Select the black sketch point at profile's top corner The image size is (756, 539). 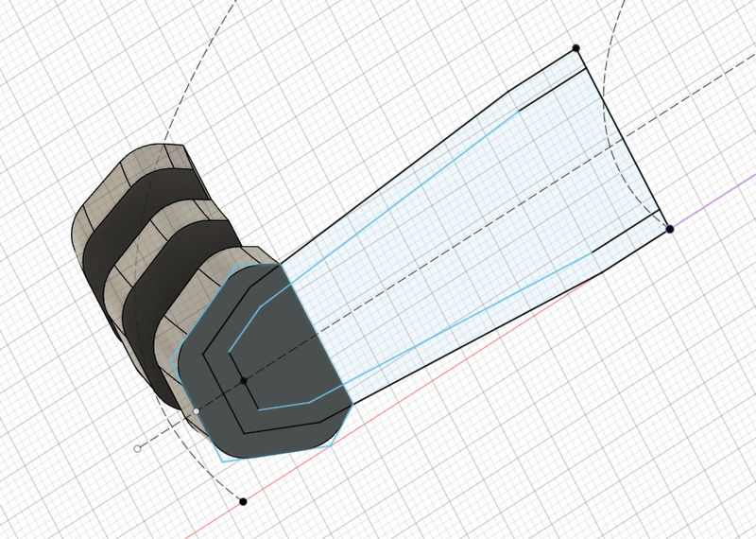click(x=576, y=48)
